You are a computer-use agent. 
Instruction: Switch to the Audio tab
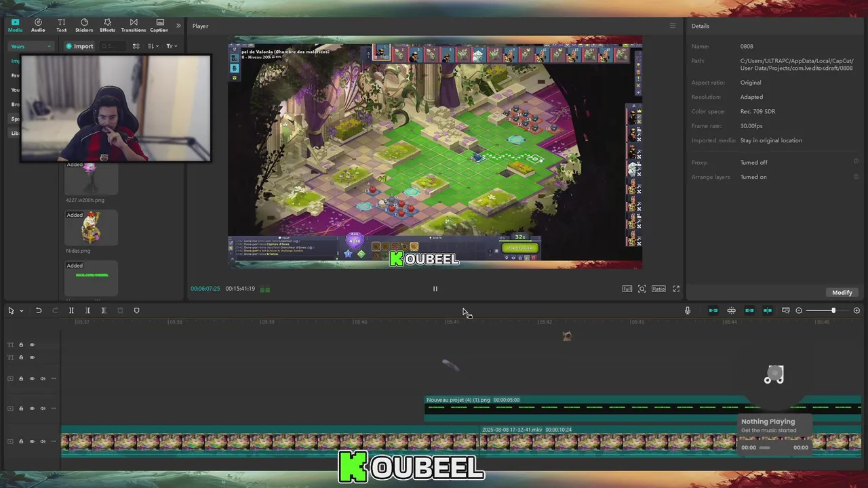tap(38, 26)
